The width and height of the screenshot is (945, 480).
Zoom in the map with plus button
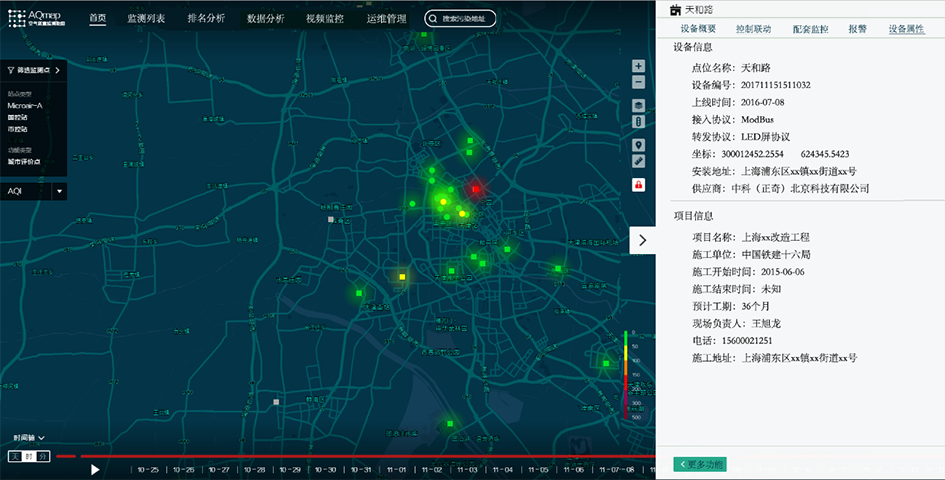639,66
